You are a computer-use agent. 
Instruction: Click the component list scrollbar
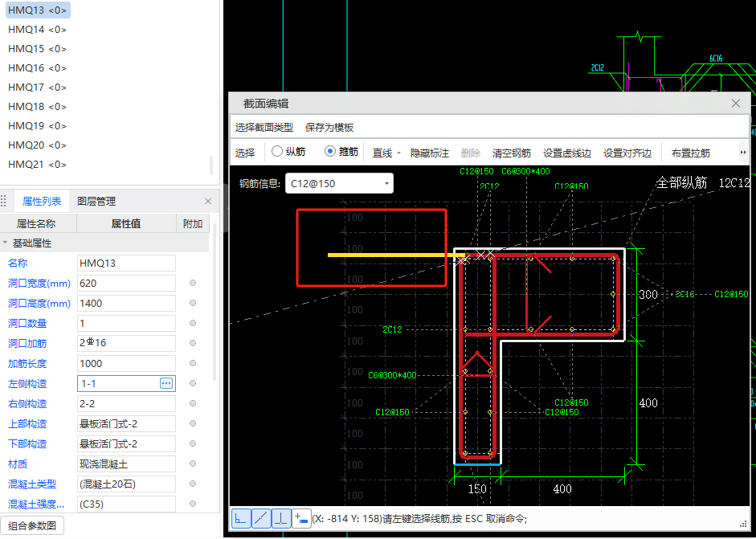point(211,165)
